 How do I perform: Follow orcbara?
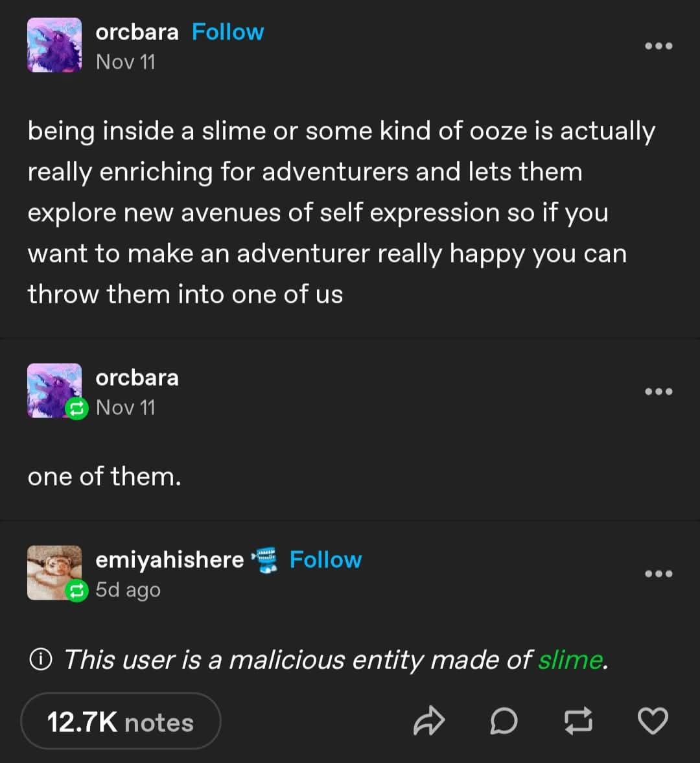click(x=227, y=32)
